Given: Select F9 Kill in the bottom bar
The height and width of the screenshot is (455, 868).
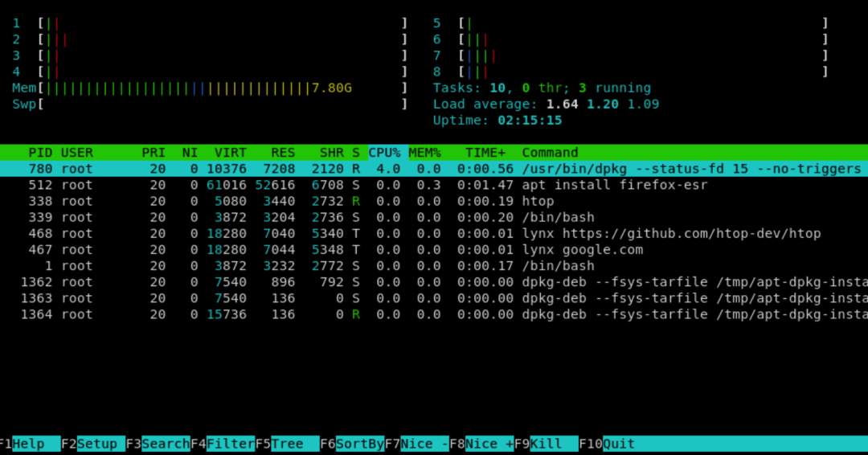Looking at the screenshot, I should pyautogui.click(x=547, y=444).
